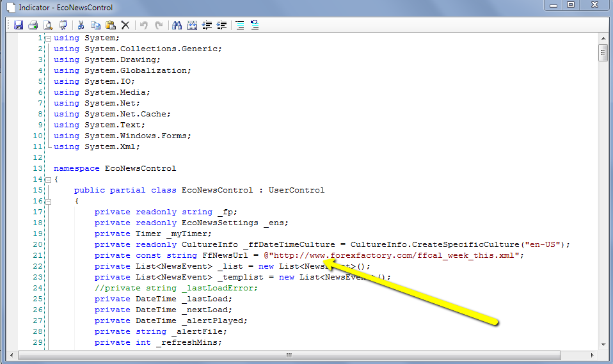Viewport: 613px width, 364px height.
Task: Uncomment selected lines icon
Action: 255,25
